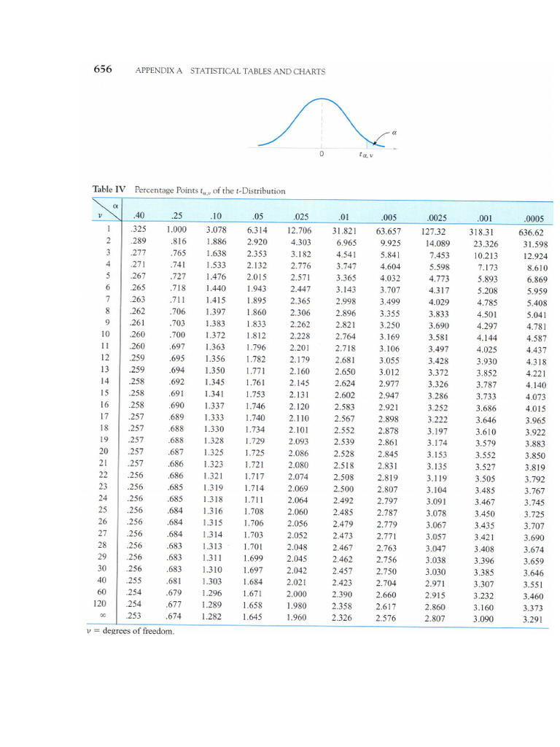The image size is (560, 747).
Task: Click the value 2.228 in row 10
Action: click(x=300, y=336)
